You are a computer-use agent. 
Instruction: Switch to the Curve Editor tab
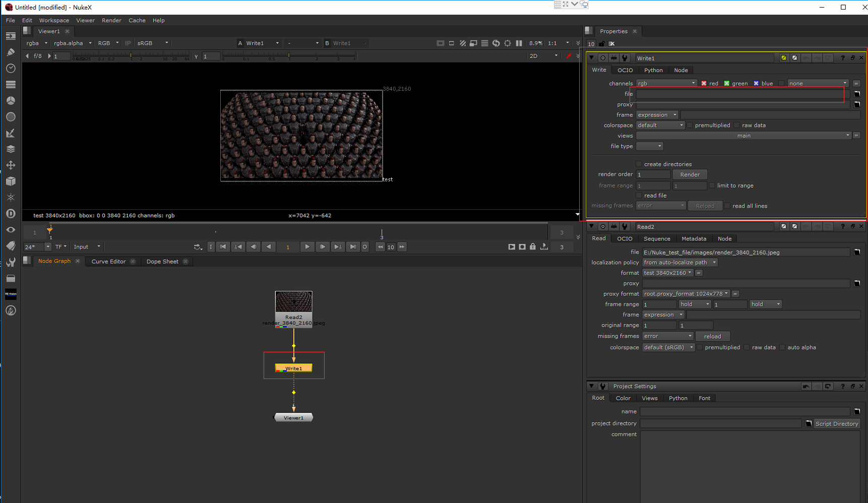108,262
